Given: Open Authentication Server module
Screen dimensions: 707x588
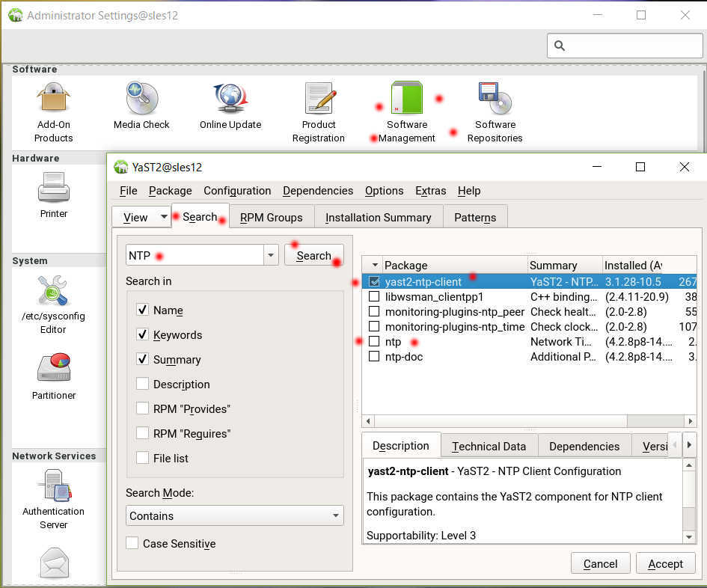Looking at the screenshot, I should pyautogui.click(x=53, y=499).
